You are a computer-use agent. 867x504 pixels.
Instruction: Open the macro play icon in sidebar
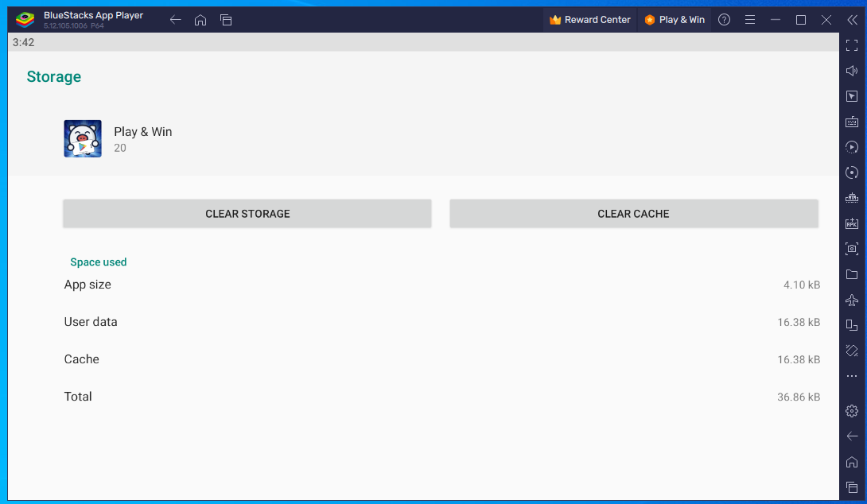click(x=852, y=147)
